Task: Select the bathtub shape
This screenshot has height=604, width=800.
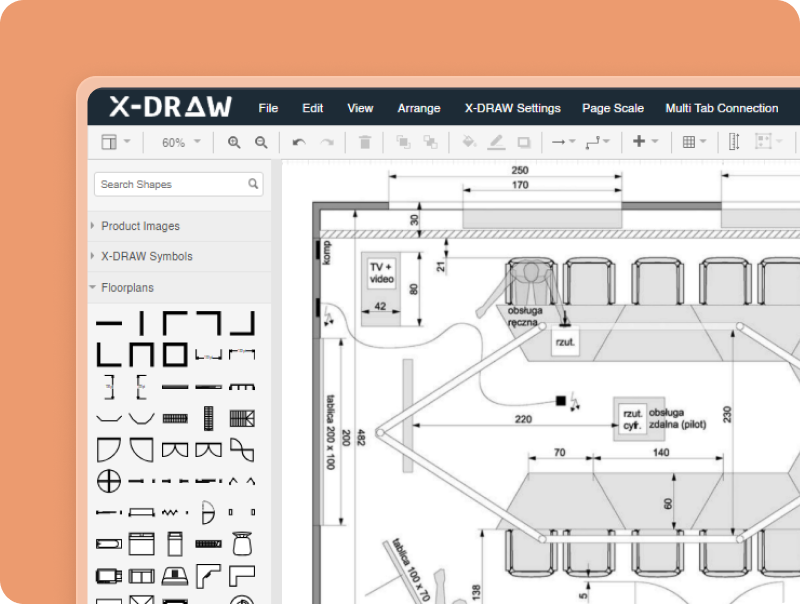Action: click(109, 544)
